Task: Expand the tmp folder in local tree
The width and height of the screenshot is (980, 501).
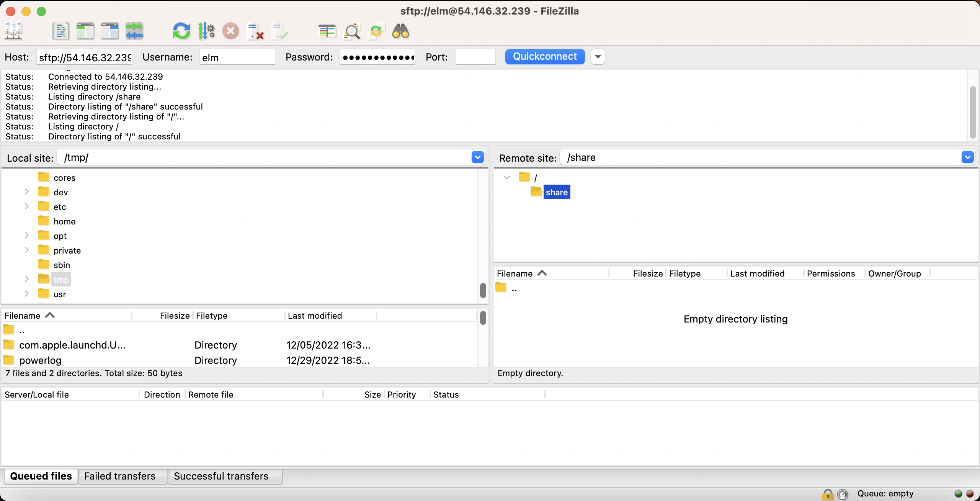Action: pos(27,279)
